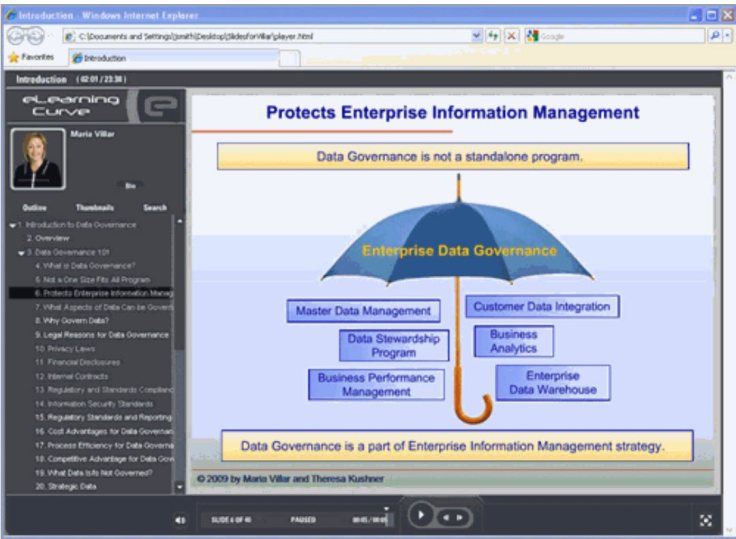Switch to the Outline tab
Image resolution: width=736 pixels, height=539 pixels.
[x=34, y=208]
